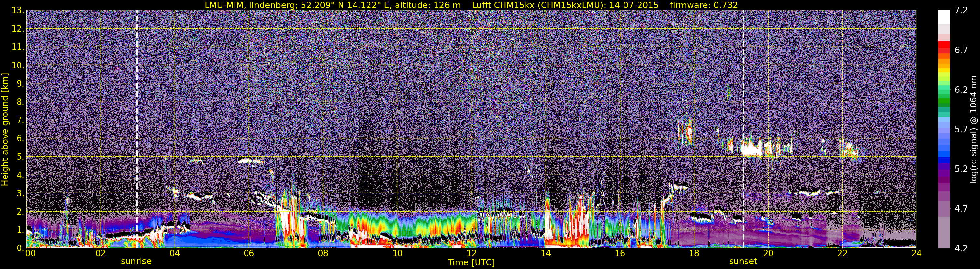Image resolution: width=980 pixels, height=269 pixels.
Task: Click the '7.2' colorbar tick label
Action: pos(961,11)
